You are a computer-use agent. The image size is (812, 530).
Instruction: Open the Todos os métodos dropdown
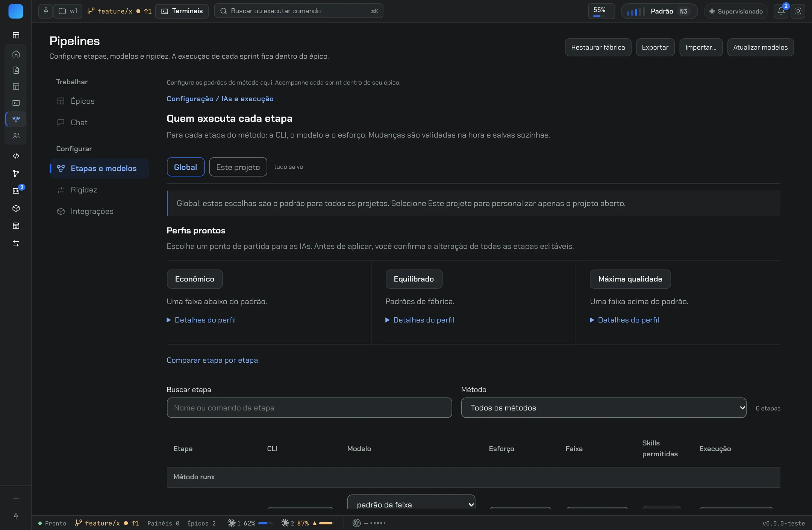coord(604,408)
